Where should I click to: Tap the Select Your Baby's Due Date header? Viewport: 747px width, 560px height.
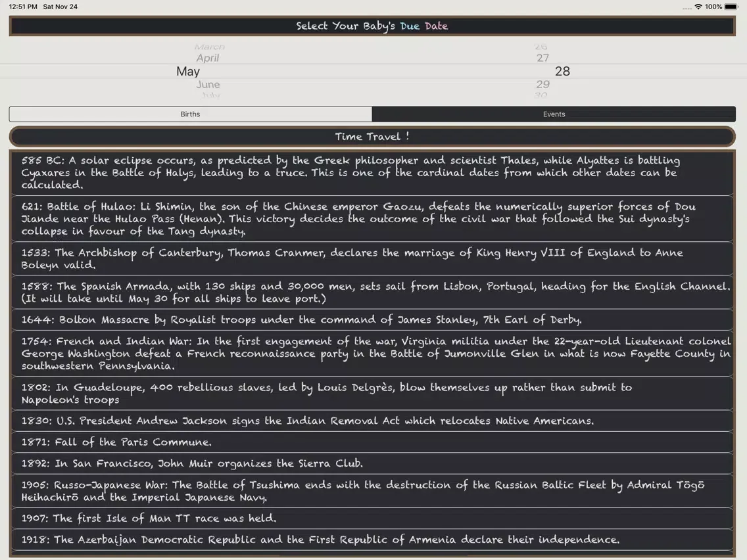(372, 26)
